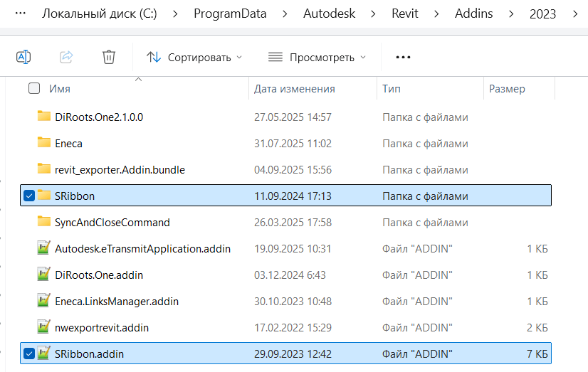Click file name nwexportrevit.addin

point(102,328)
